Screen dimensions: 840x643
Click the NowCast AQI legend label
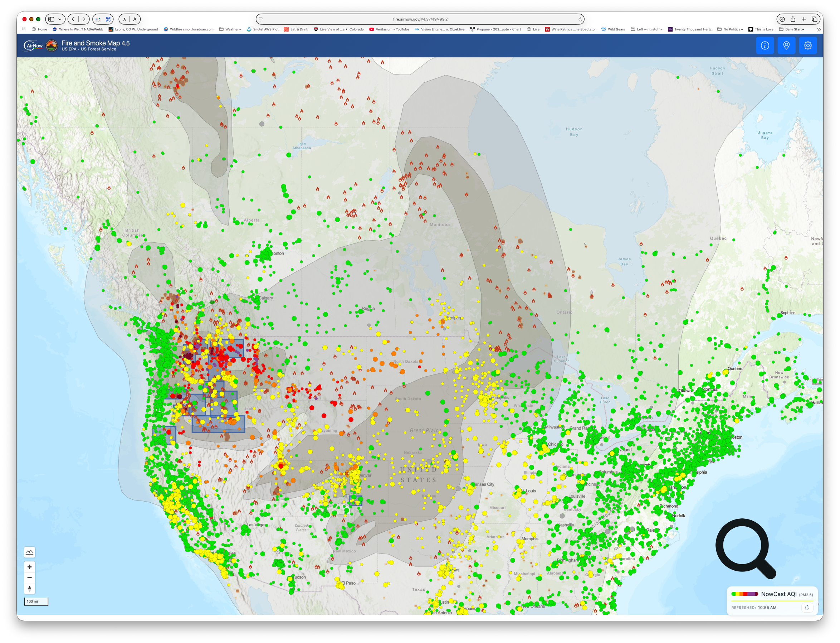[x=779, y=594]
